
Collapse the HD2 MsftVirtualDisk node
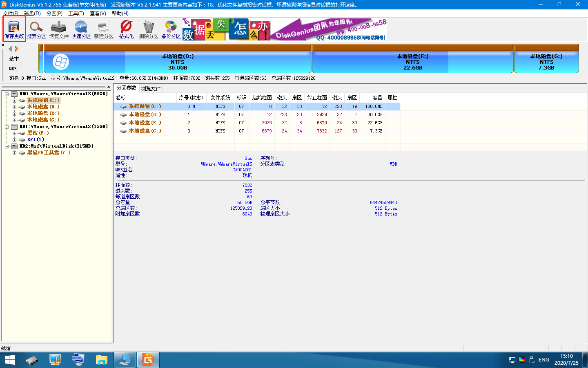[7, 146]
